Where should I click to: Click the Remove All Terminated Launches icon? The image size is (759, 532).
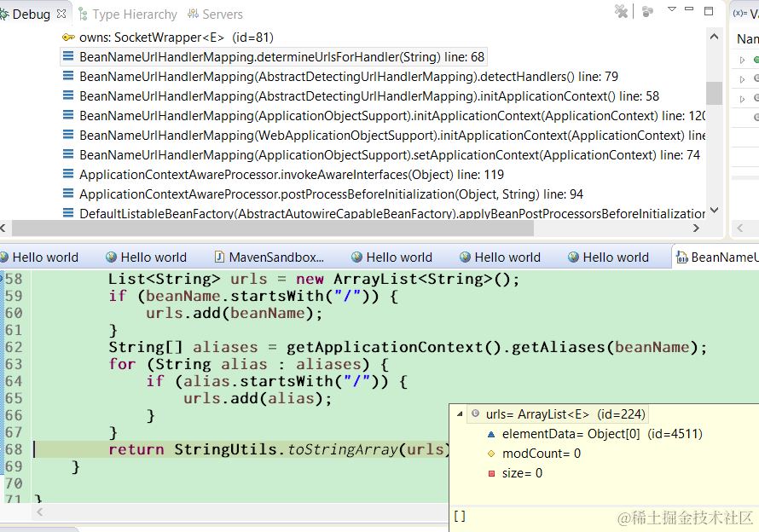621,10
